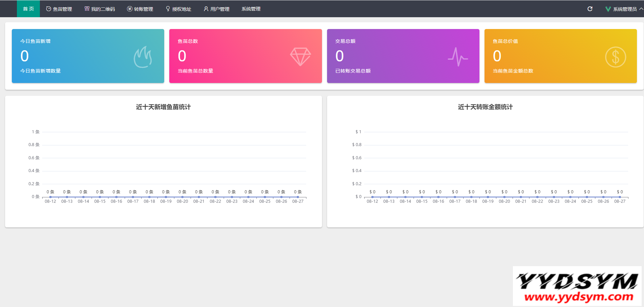The width and height of the screenshot is (644, 307).
Task: Expand the 系统管理员 user dropdown
Action: click(624, 9)
